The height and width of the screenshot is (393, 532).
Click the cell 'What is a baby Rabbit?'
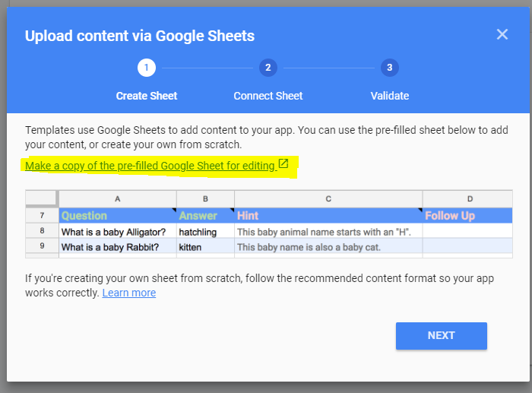coord(118,247)
